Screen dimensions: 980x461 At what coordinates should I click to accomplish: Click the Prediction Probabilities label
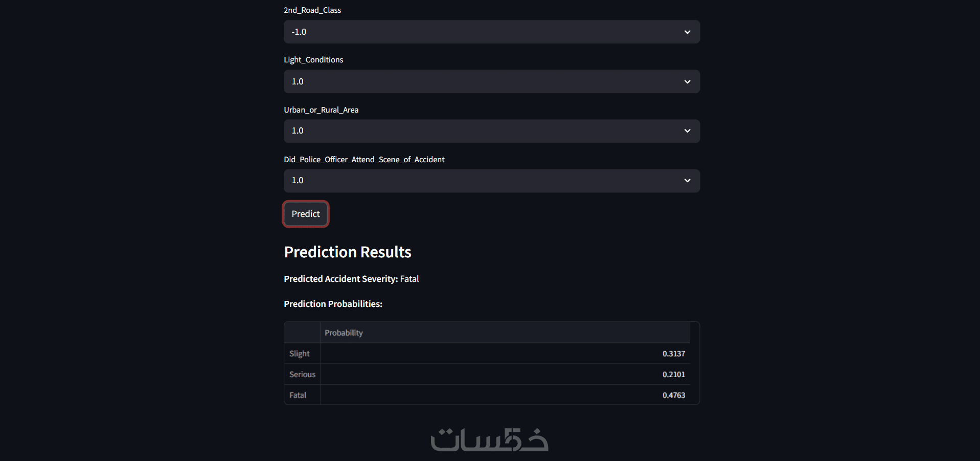click(x=333, y=304)
